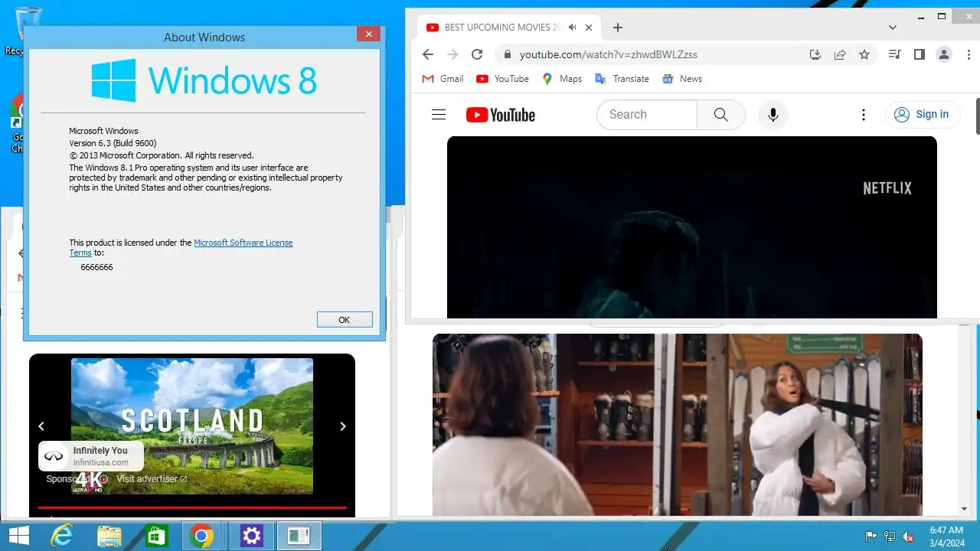Image resolution: width=980 pixels, height=551 pixels.
Task: Open the Gmail bookmark
Action: 443,79
